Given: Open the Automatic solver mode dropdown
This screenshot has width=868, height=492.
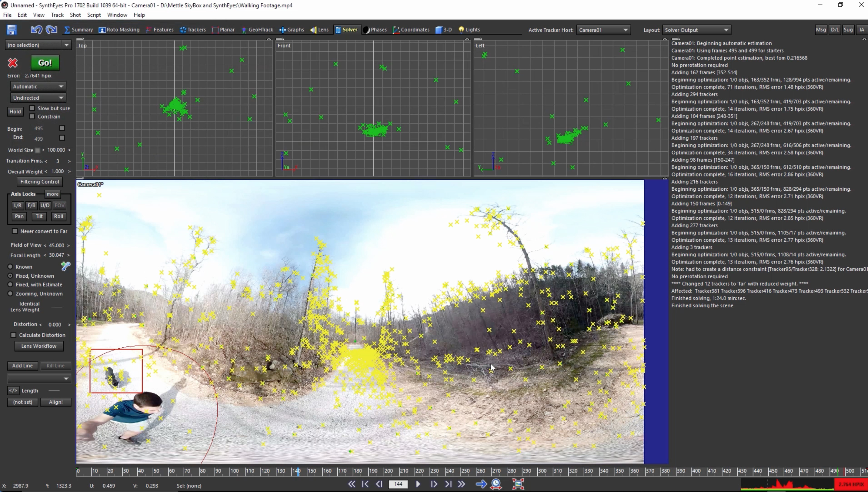Looking at the screenshot, I should coord(38,86).
